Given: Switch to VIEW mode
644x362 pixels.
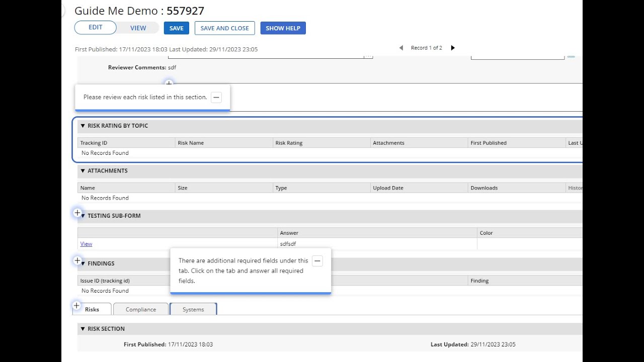Looking at the screenshot, I should (138, 28).
